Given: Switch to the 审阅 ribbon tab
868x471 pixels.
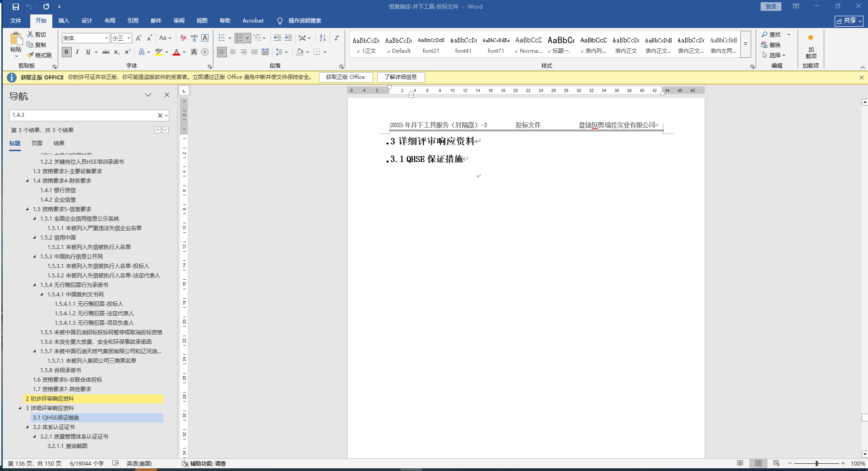Looking at the screenshot, I should 179,21.
